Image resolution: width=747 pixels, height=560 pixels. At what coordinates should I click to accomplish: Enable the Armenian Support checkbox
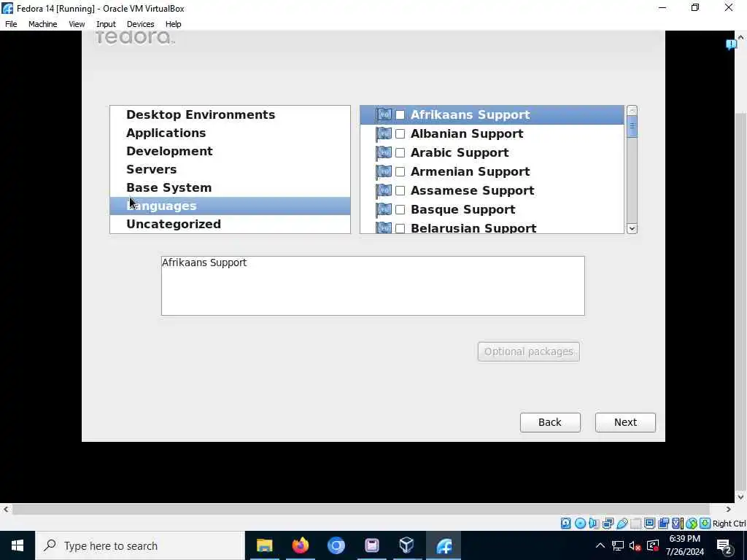coord(400,172)
